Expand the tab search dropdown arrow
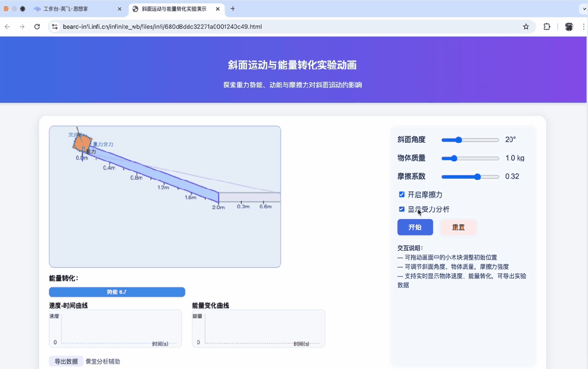 point(584,9)
